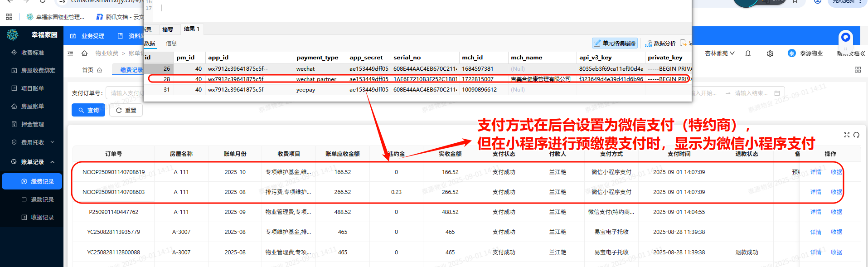Open 退款记录 in the sidebar
The height and width of the screenshot is (267, 868).
pos(42,199)
